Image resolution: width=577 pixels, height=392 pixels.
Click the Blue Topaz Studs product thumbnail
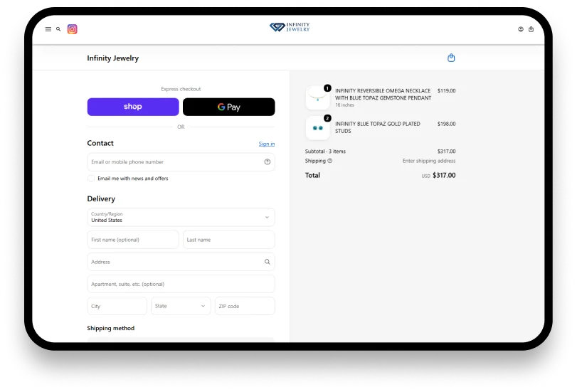tap(317, 128)
